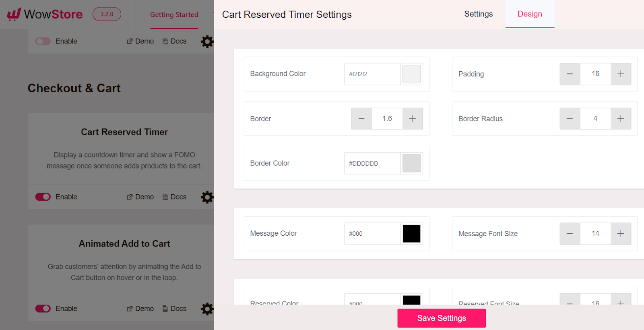The height and width of the screenshot is (330, 644).
Task: Decrease the Border Radius value
Action: (x=570, y=118)
